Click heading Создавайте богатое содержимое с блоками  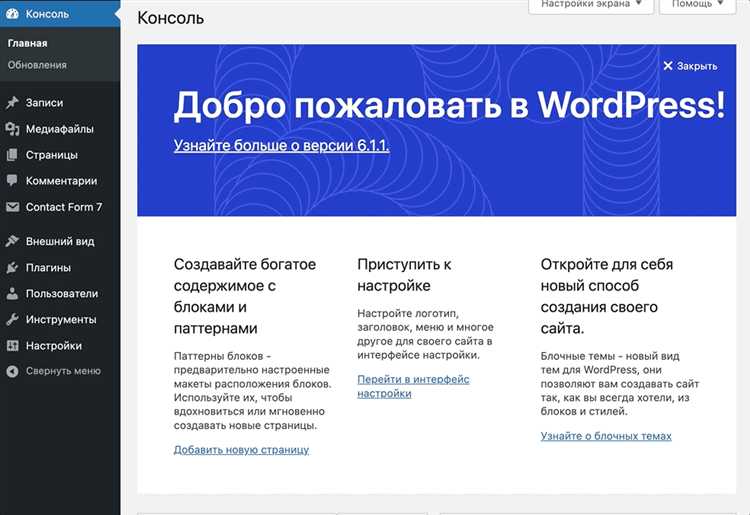click(244, 296)
